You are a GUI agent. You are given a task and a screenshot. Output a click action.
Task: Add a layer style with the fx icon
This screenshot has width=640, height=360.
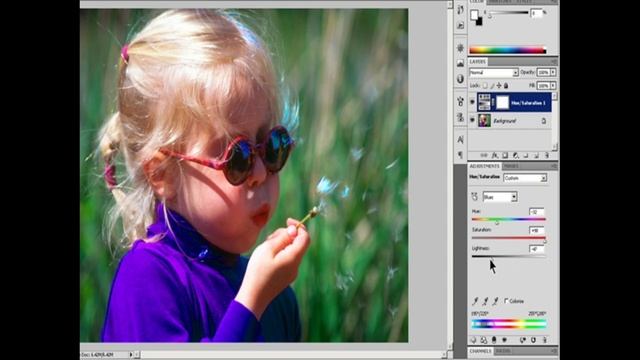[495, 156]
